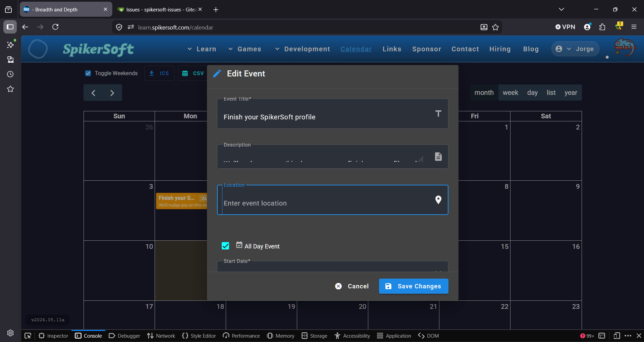644x342 pixels.
Task: Switch to the spikersoft-issues Gitea tab
Action: click(160, 9)
